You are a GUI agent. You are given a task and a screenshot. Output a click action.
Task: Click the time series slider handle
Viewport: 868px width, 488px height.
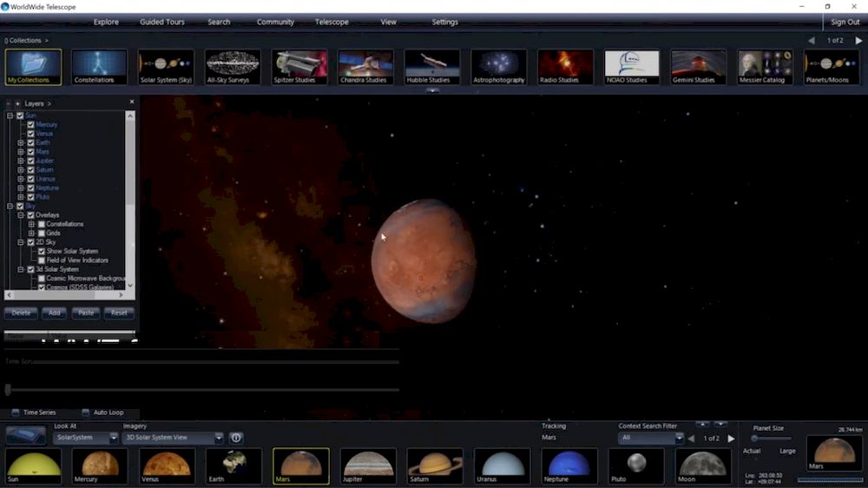point(8,389)
